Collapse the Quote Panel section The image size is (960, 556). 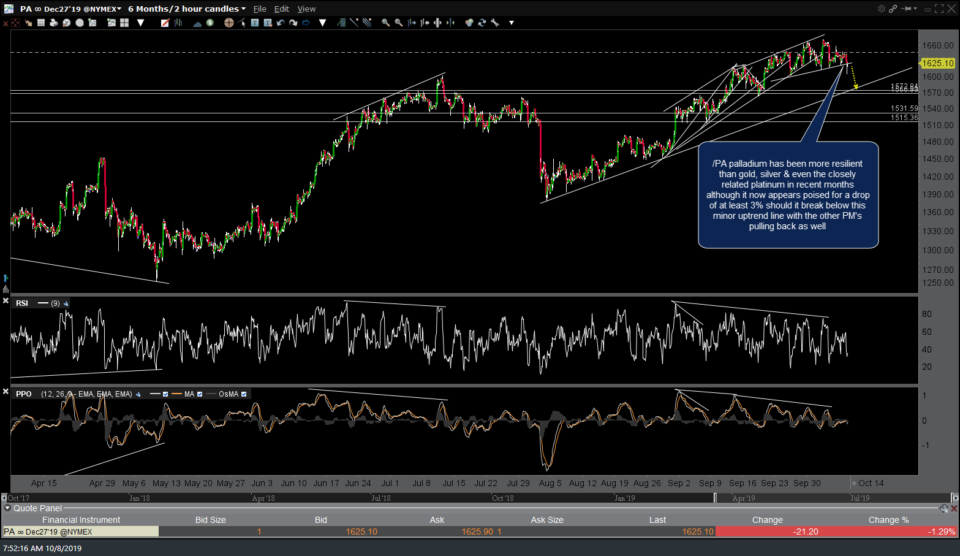pos(9,508)
